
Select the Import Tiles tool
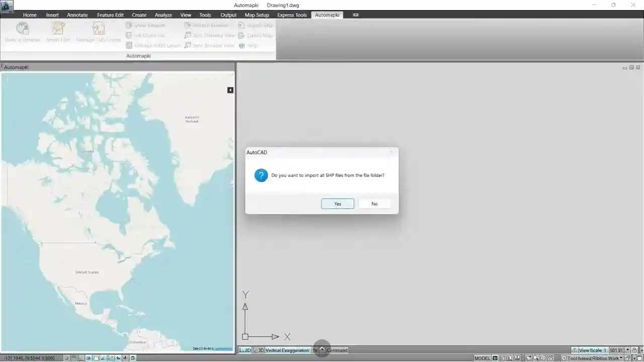click(x=58, y=33)
